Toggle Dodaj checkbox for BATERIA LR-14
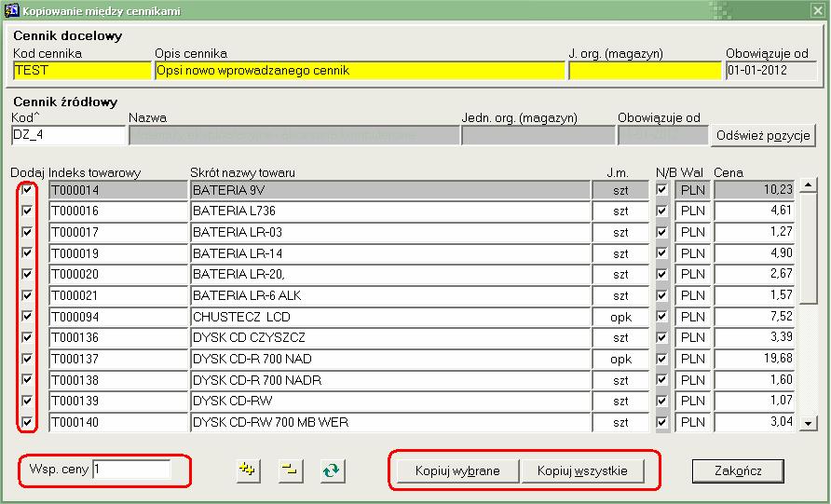The height and width of the screenshot is (504, 831). (x=27, y=252)
